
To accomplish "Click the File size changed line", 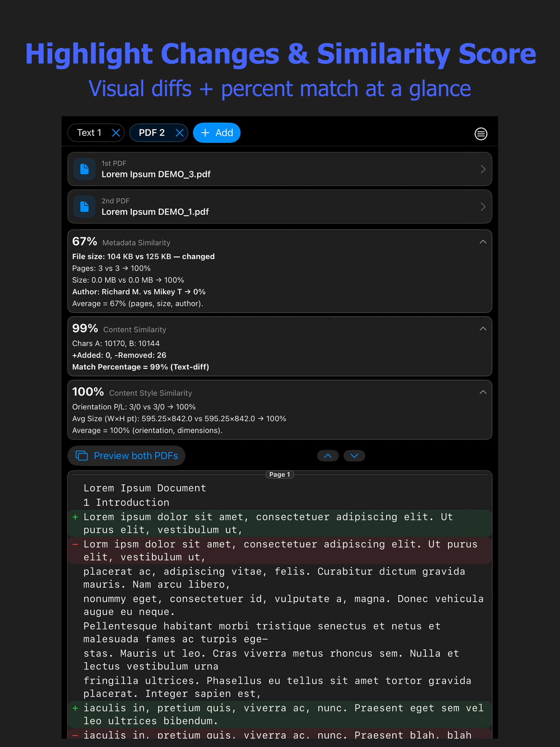I will pyautogui.click(x=144, y=257).
